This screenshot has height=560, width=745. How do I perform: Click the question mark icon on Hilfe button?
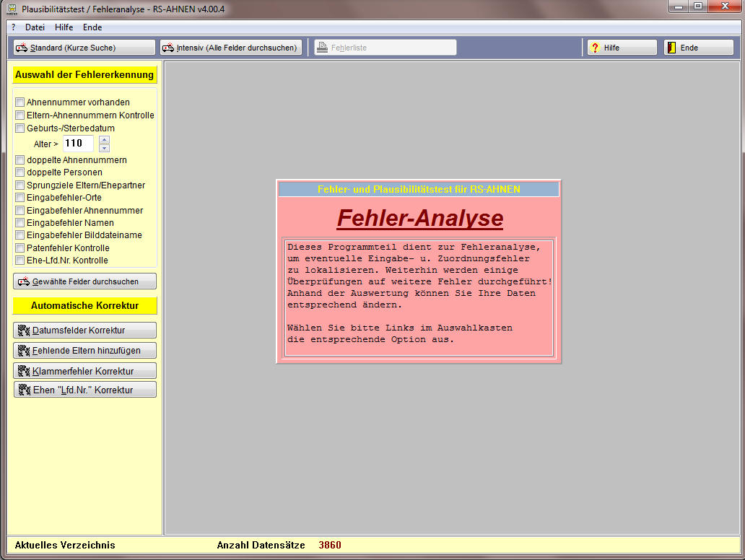596,48
